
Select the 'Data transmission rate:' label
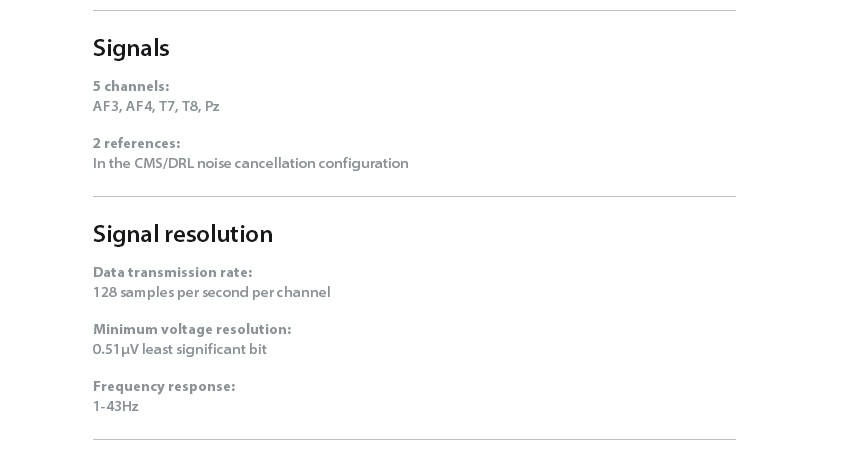point(173,272)
